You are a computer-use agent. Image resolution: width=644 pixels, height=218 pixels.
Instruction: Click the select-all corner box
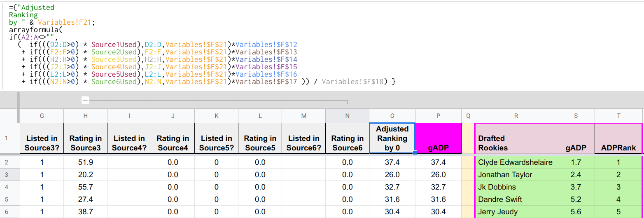(9, 116)
